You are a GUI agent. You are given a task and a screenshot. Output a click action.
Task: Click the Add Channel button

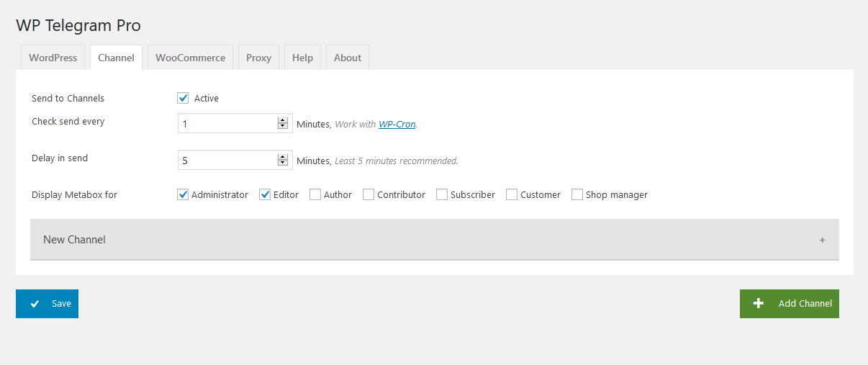pyautogui.click(x=790, y=304)
